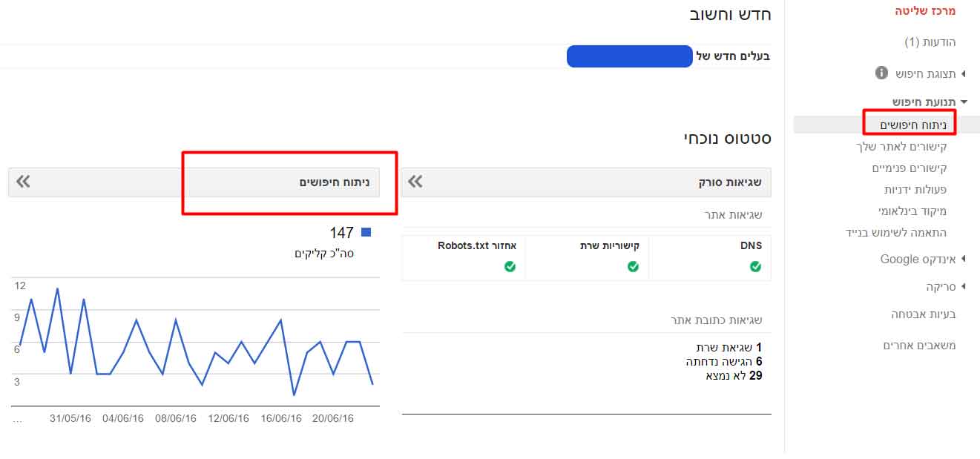Click 147 total clicks value
Image resolution: width=980 pixels, height=459 pixels.
342,233
